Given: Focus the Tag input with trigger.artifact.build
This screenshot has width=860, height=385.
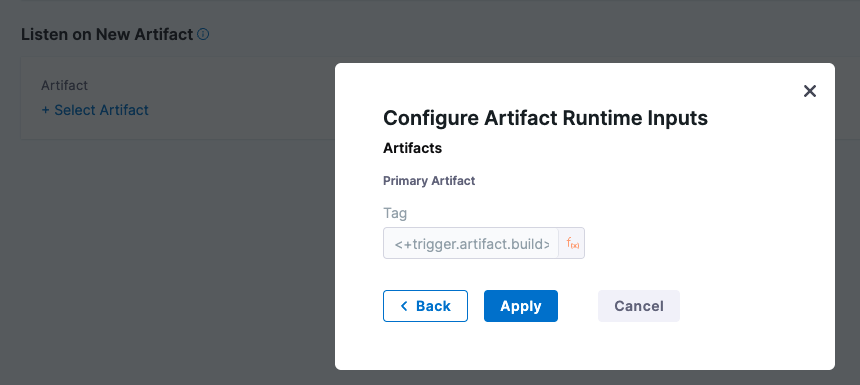Looking at the screenshot, I should click(x=471, y=243).
